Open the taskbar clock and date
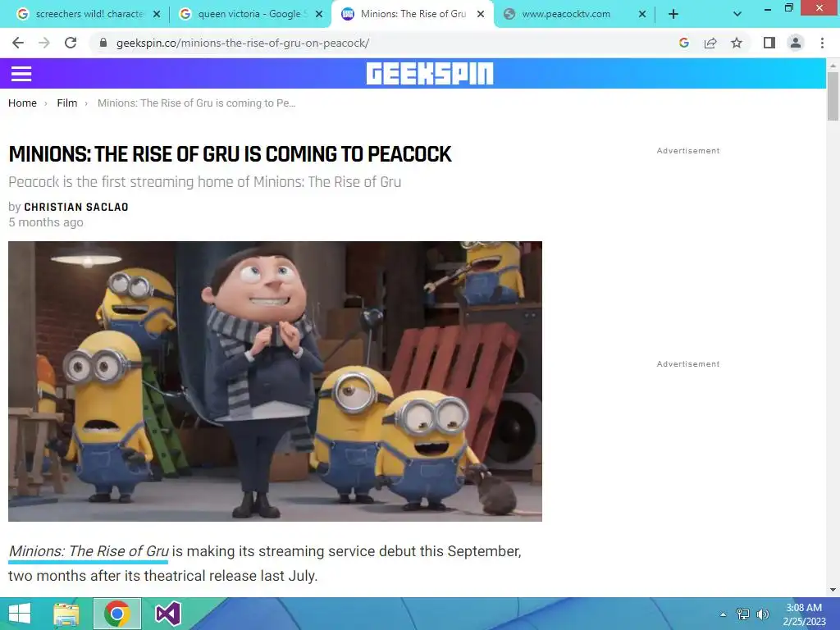The image size is (840, 630). tap(804, 614)
